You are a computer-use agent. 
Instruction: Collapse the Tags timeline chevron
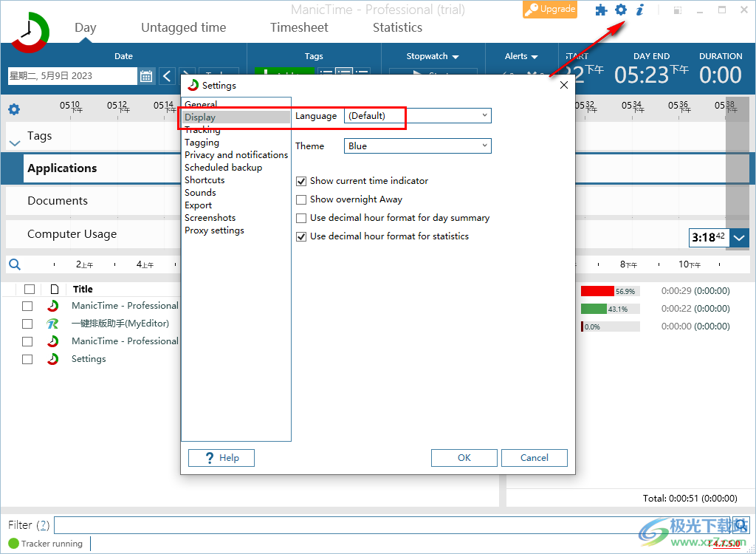[15, 143]
